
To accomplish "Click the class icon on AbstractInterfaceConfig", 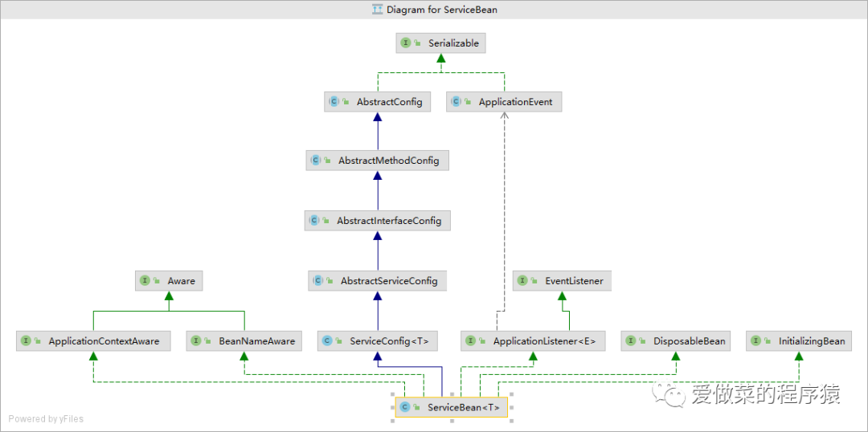I will pos(314,221).
